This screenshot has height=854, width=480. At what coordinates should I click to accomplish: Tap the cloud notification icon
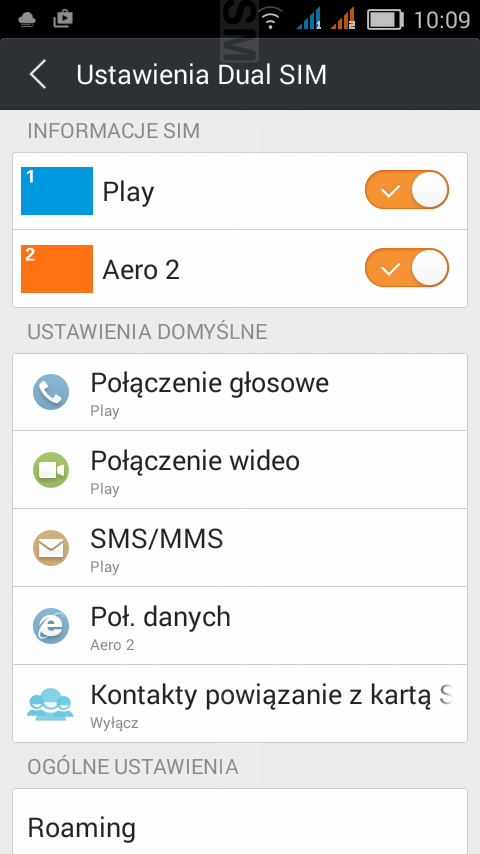(x=27, y=20)
